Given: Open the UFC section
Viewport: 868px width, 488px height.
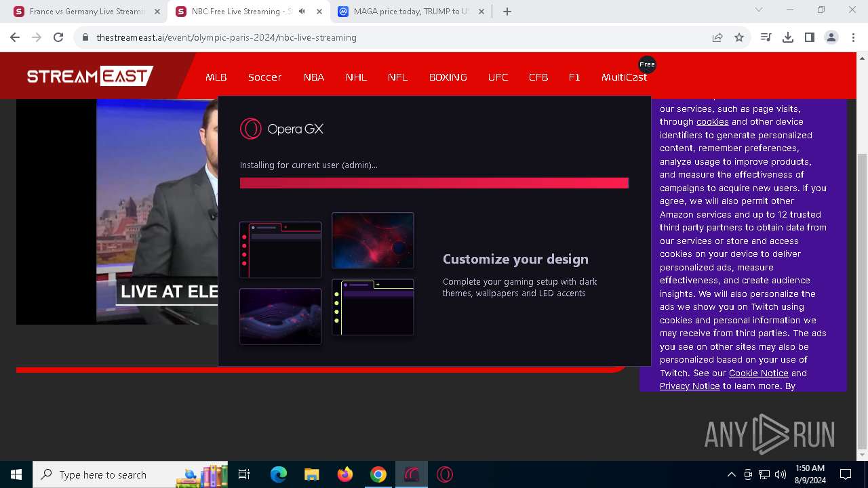Looking at the screenshot, I should 498,77.
